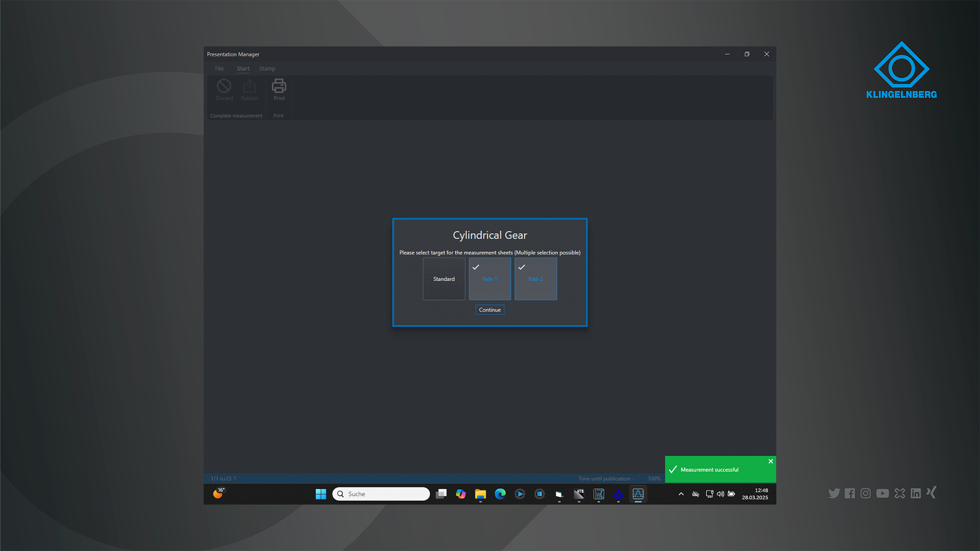This screenshot has width=980, height=551.
Task: Click the active Presentation Manager taskbar icon
Action: click(638, 494)
